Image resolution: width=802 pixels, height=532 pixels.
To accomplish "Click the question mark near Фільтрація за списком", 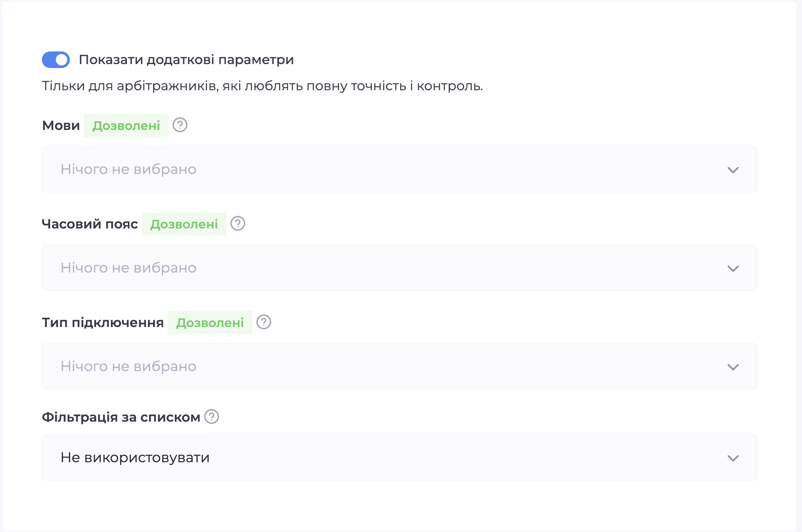I will (211, 417).
